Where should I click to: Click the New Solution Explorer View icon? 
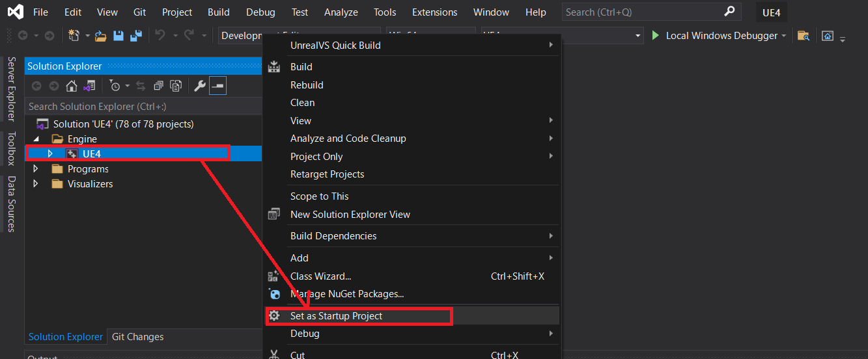click(x=274, y=214)
